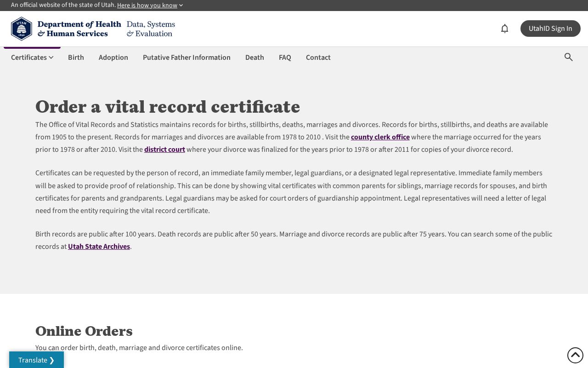Screen dimensions: 588x368
Task: Open the Adoption menu item
Action: point(113,57)
